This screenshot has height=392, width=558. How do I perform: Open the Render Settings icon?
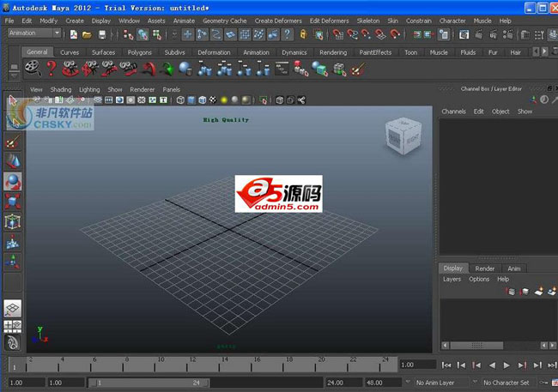pyautogui.click(x=508, y=34)
